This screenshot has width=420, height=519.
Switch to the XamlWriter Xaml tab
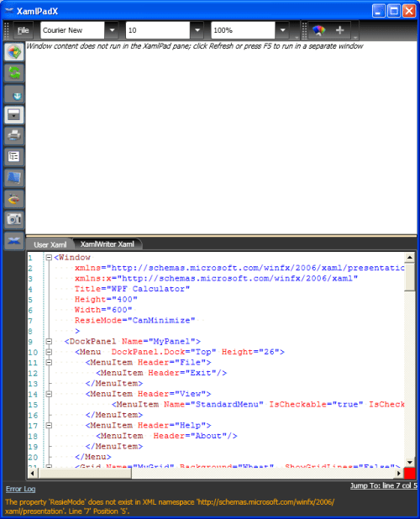[108, 244]
